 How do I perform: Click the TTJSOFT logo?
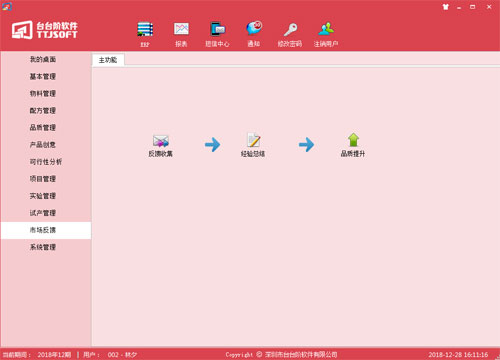[x=45, y=30]
